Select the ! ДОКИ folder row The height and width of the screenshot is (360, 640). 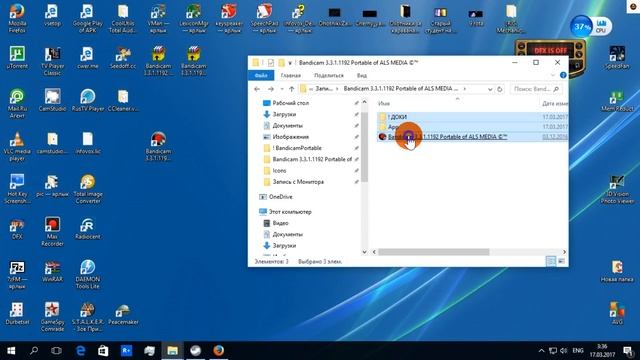[x=472, y=117]
